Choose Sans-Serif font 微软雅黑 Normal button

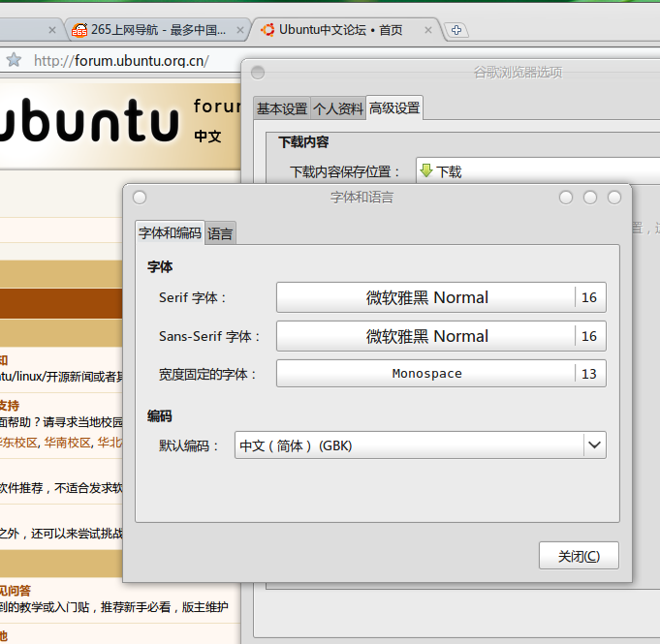441,336
